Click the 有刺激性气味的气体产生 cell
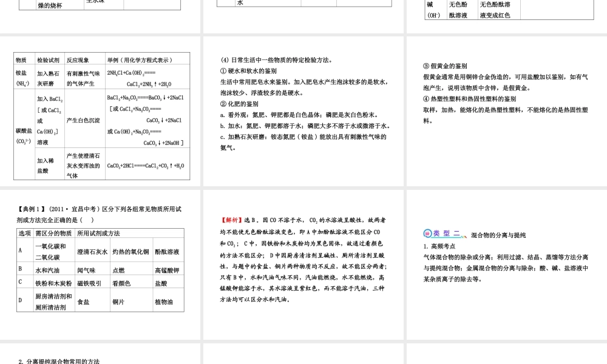 [x=85, y=78]
